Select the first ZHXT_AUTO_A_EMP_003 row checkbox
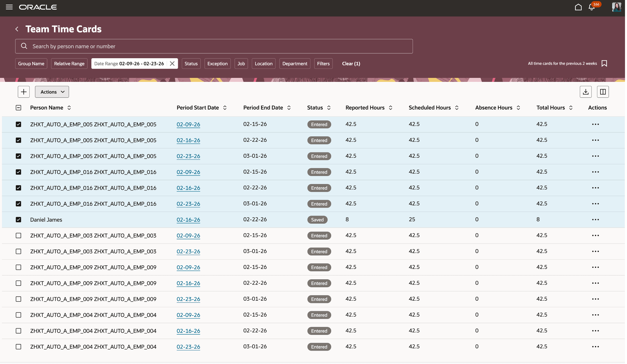Image resolution: width=627 pixels, height=364 pixels. coord(18,235)
